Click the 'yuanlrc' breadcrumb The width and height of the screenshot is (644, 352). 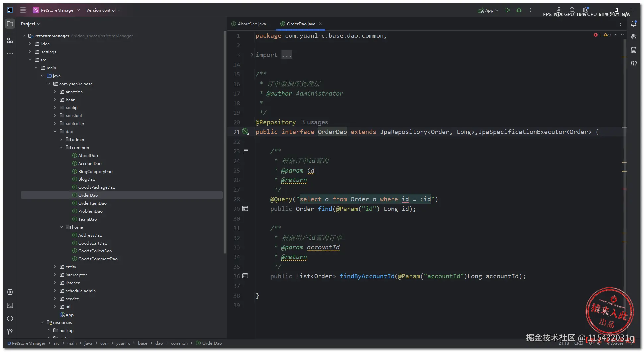tap(123, 343)
